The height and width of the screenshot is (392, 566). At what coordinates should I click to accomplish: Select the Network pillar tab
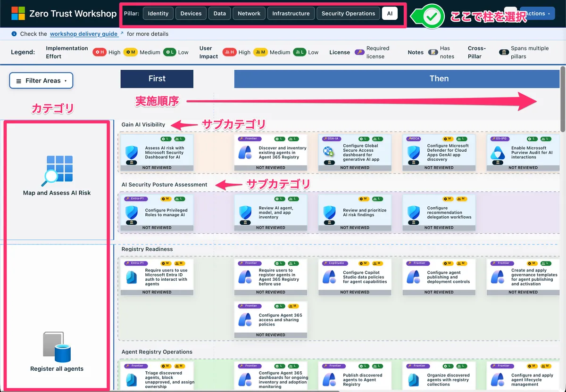point(249,14)
